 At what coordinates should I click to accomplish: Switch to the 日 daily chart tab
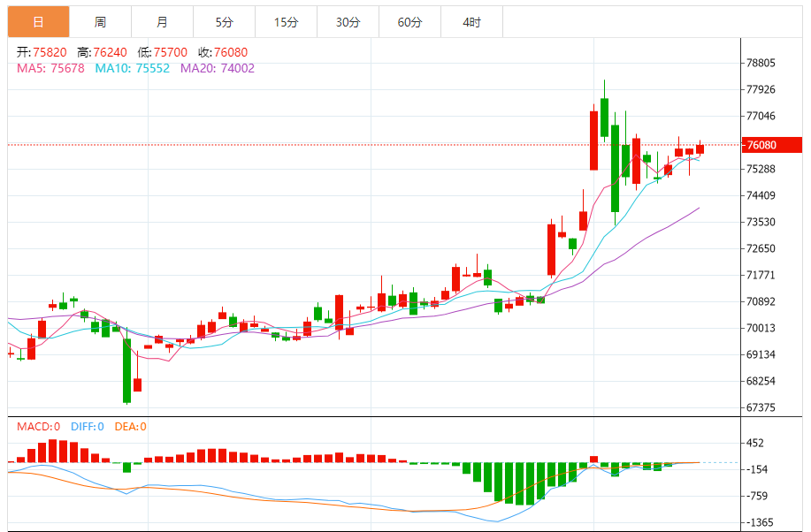click(x=38, y=22)
